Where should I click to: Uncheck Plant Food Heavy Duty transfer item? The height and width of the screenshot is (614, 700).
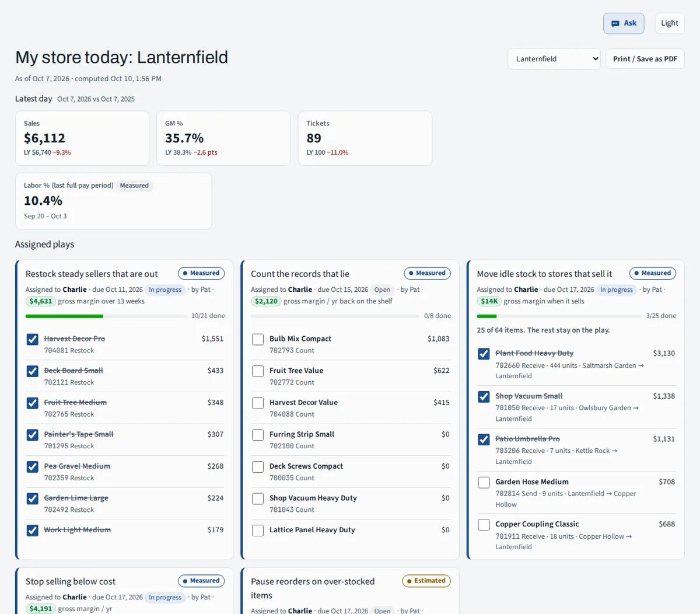click(x=484, y=354)
